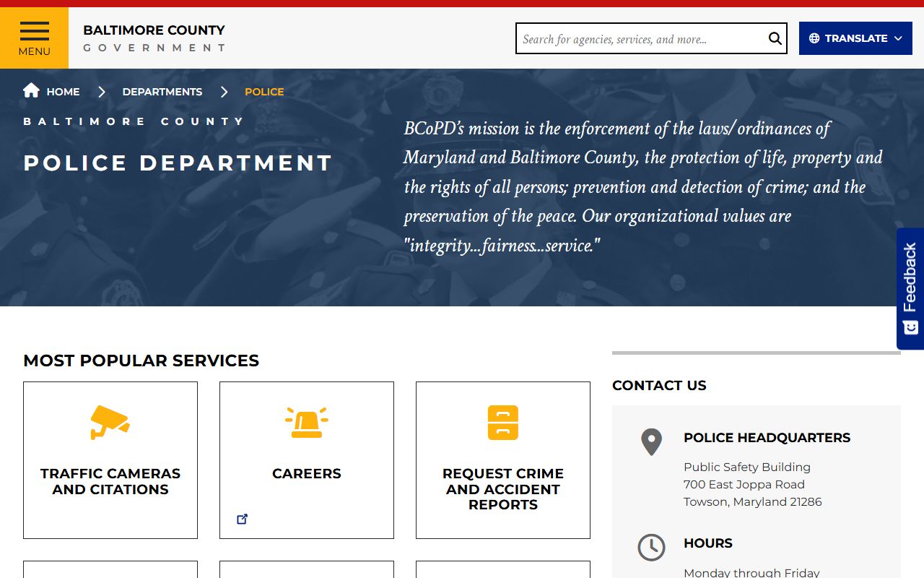The width and height of the screenshot is (924, 578).
Task: Click the HOURS heading
Action: [x=708, y=543]
